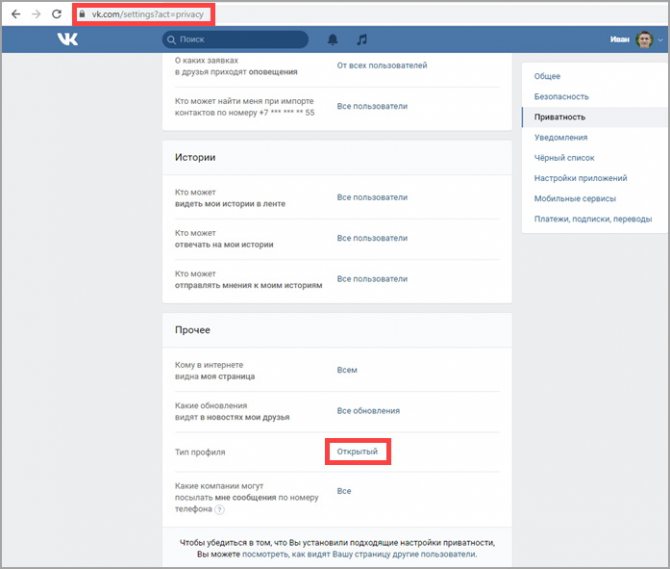
Task: Click the label Какие компании могут
Action: 219,486
